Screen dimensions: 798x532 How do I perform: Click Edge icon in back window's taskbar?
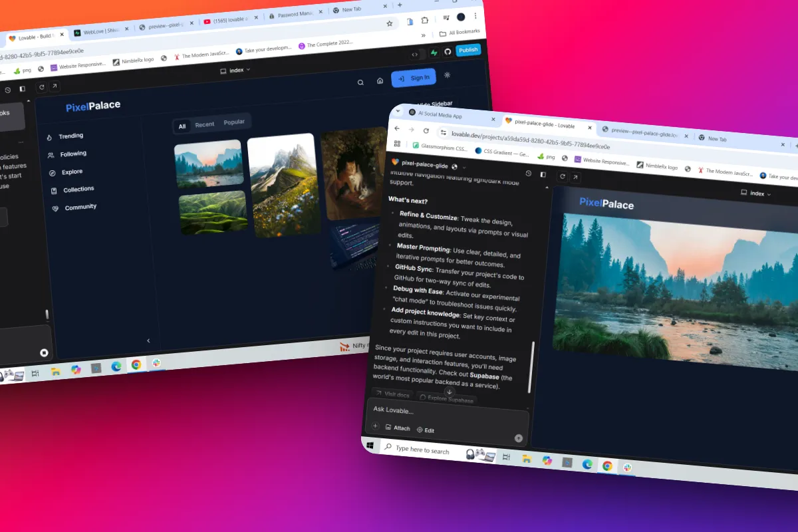tap(116, 366)
